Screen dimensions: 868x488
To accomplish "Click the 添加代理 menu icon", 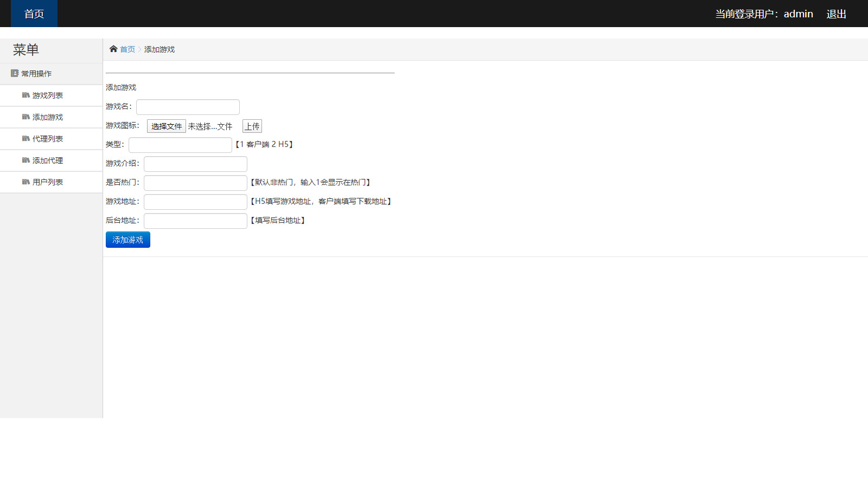I will click(26, 160).
